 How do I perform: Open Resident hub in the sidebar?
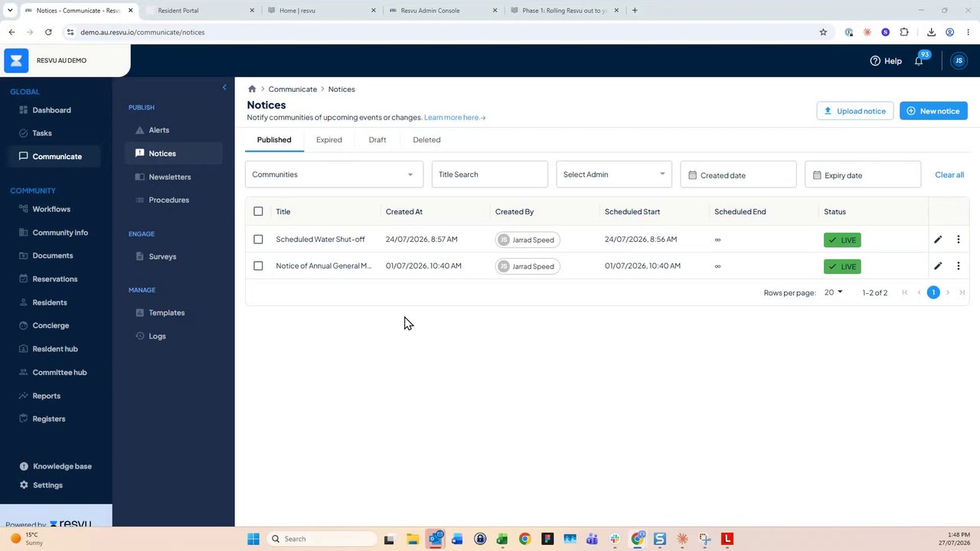click(x=56, y=349)
